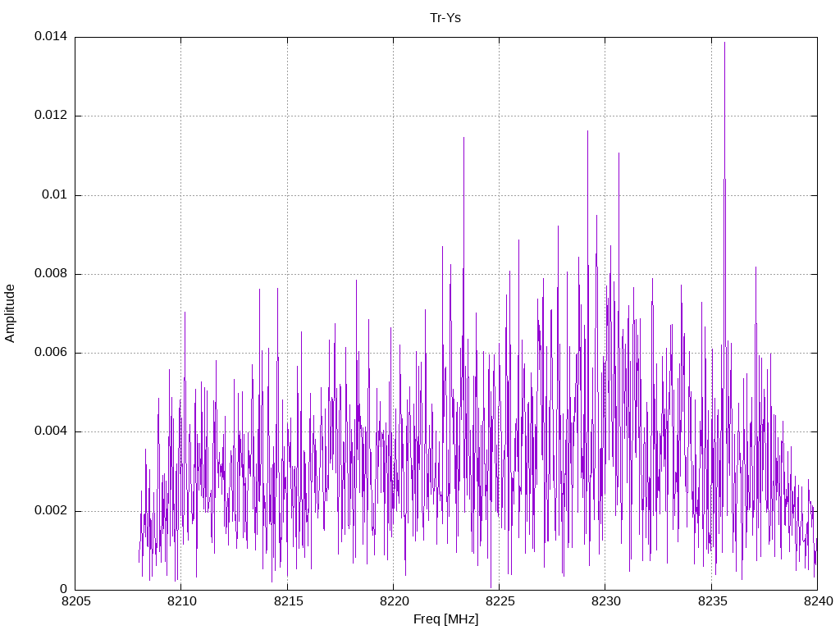Select the y-axis tick label 0.002
840x630 pixels.
tap(51, 510)
